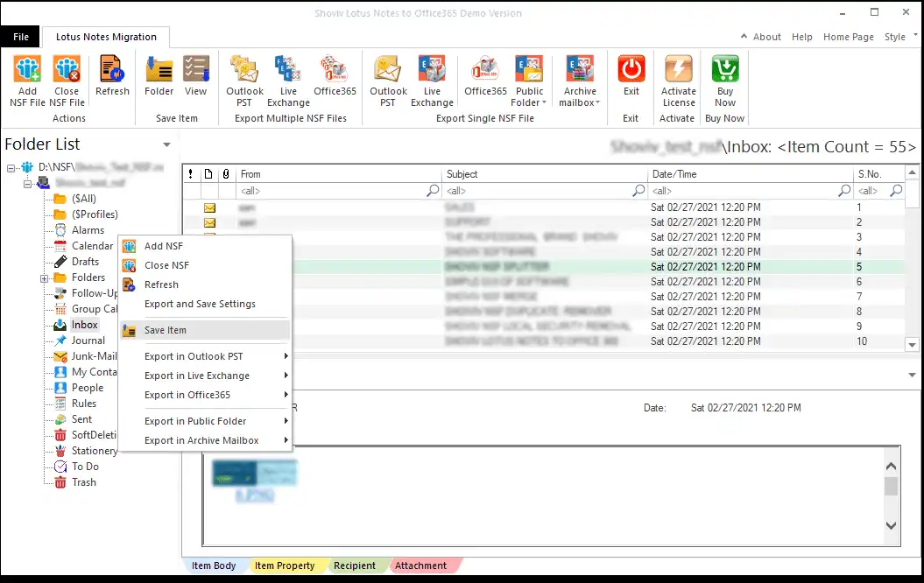Choose Live Exchange under Export Single NSF File

click(x=432, y=81)
